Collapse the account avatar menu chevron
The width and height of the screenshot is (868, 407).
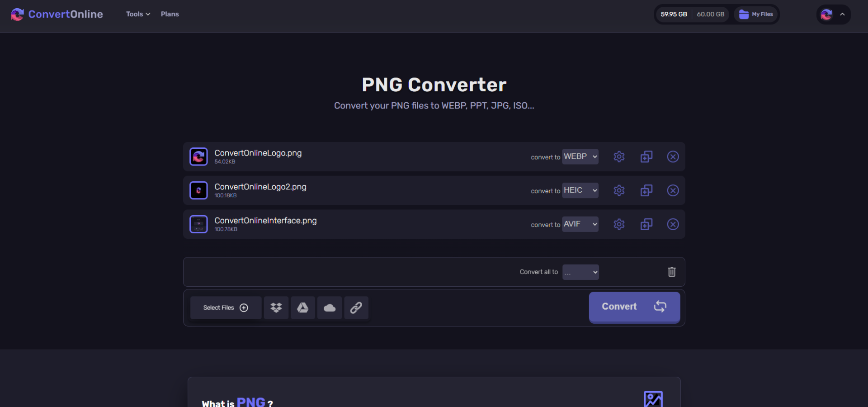click(842, 14)
